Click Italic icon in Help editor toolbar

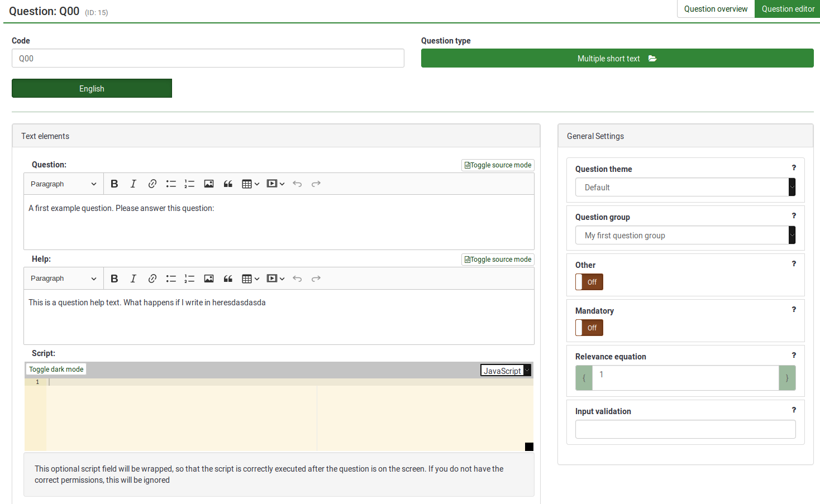pyautogui.click(x=133, y=279)
